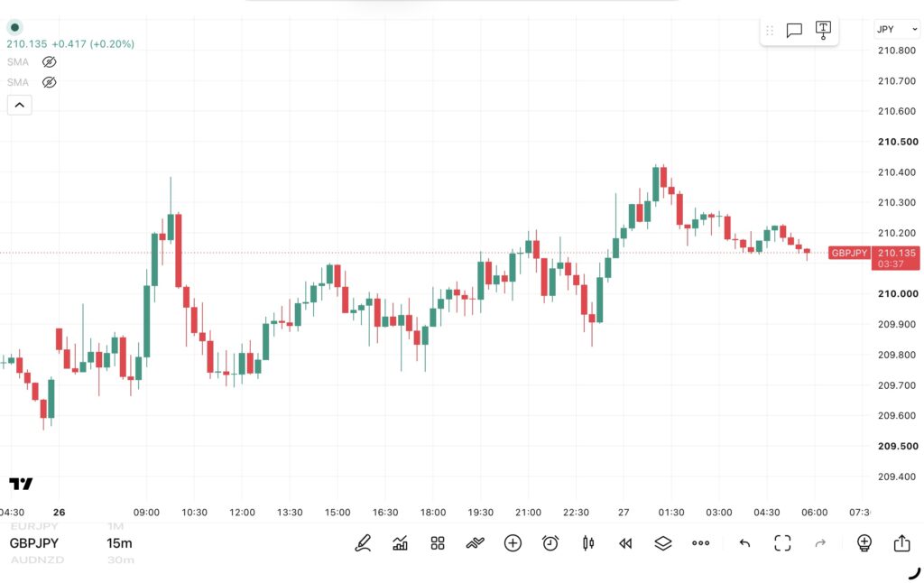924x583 pixels.
Task: Click the 15:00 time axis label
Action: [337, 513]
